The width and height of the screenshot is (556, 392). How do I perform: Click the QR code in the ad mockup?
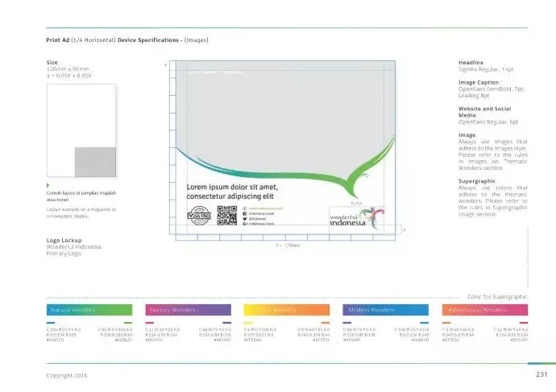point(227,215)
